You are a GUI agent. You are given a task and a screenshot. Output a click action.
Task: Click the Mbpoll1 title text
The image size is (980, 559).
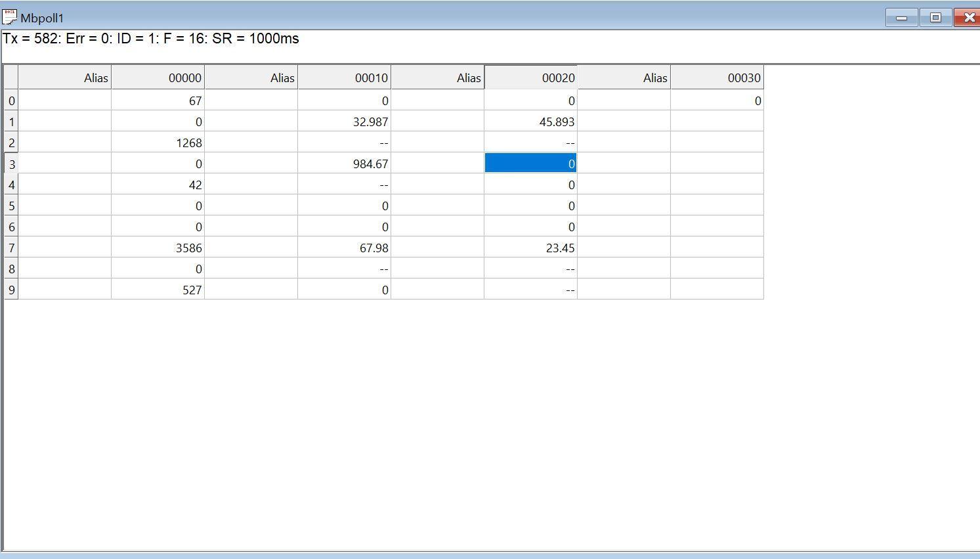(x=42, y=18)
